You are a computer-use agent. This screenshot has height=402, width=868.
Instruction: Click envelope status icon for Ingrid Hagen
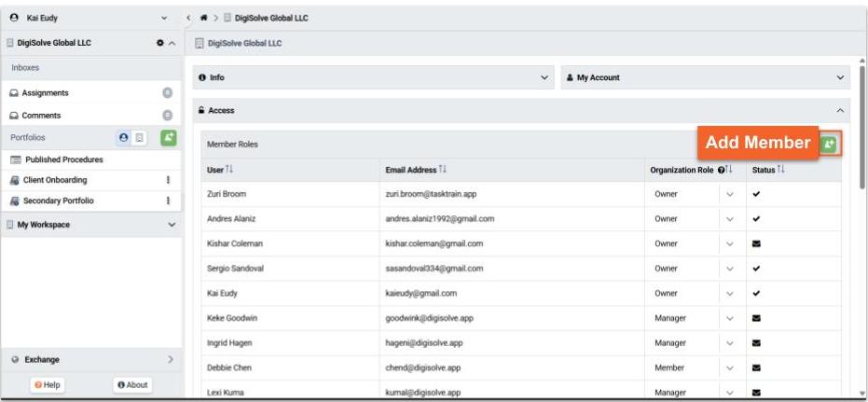[757, 342]
